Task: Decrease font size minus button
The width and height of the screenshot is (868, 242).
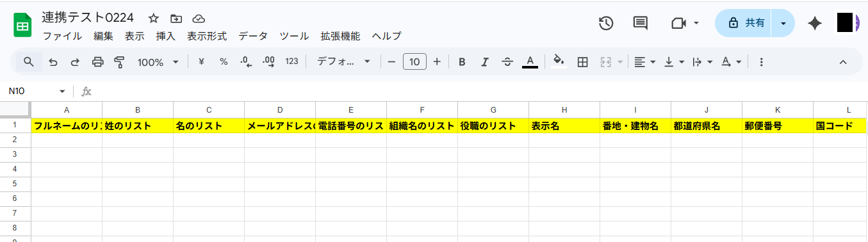Action: click(391, 61)
